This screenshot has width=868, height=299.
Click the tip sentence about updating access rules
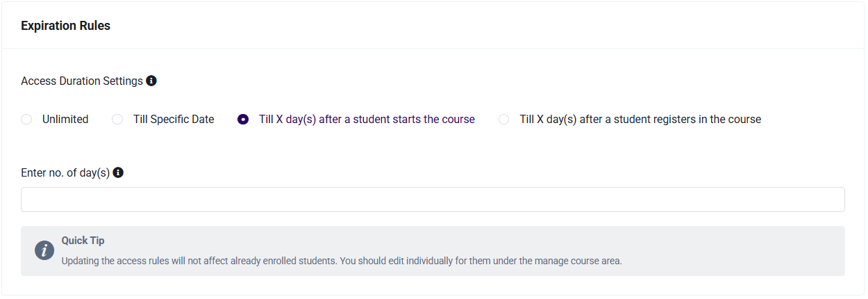coord(342,261)
